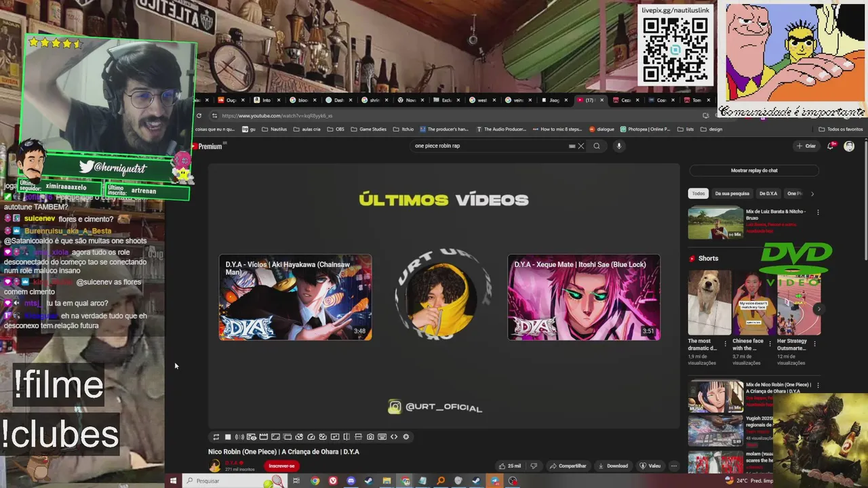The width and height of the screenshot is (868, 488).
Task: Dislike the video with thumbs down
Action: coord(533,466)
